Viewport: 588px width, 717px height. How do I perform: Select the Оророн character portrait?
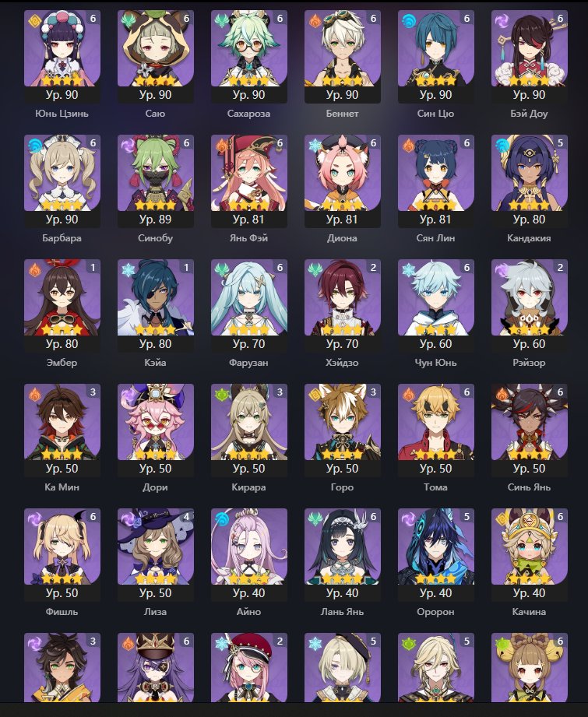(x=435, y=547)
